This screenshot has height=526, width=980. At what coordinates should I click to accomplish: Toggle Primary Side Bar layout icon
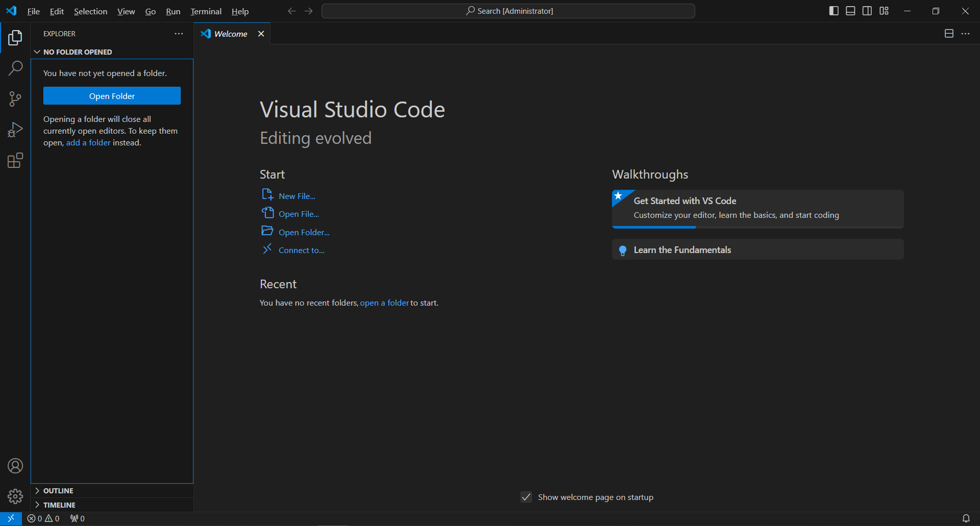(834, 11)
